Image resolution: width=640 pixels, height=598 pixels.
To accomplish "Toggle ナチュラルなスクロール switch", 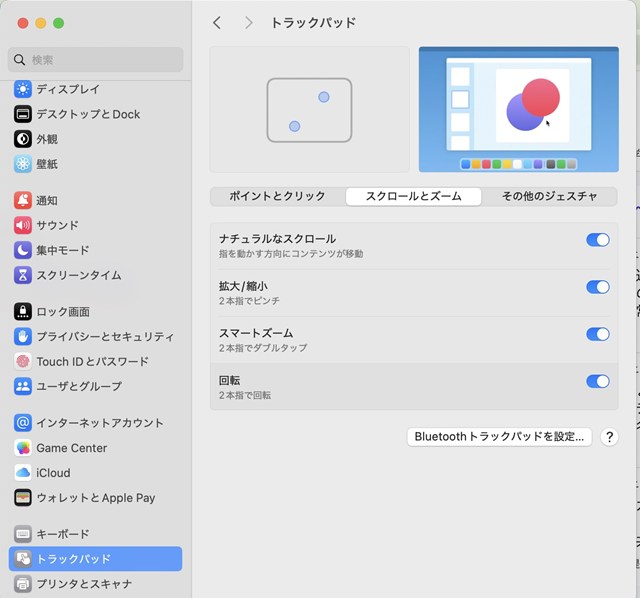I will [x=598, y=240].
